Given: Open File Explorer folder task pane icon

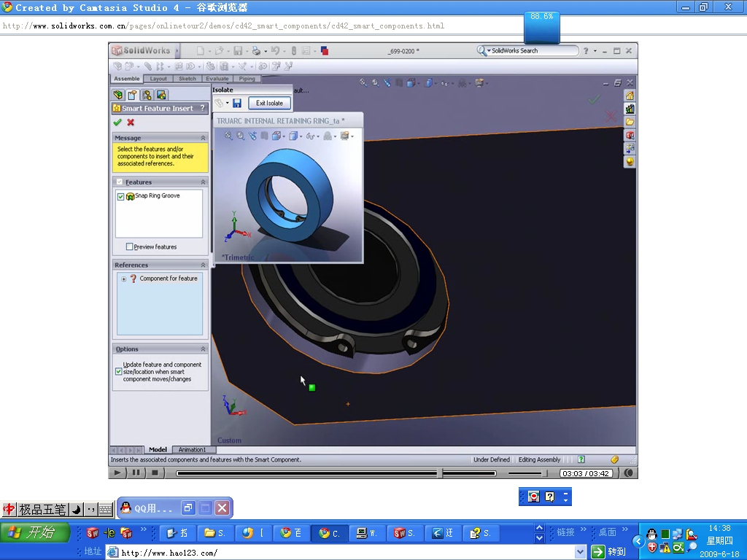Looking at the screenshot, I should [630, 122].
